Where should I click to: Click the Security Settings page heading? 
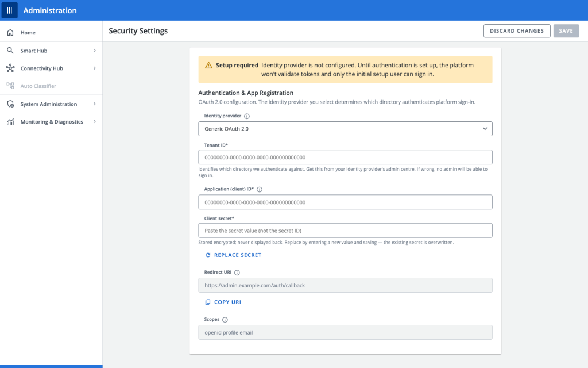tap(138, 31)
